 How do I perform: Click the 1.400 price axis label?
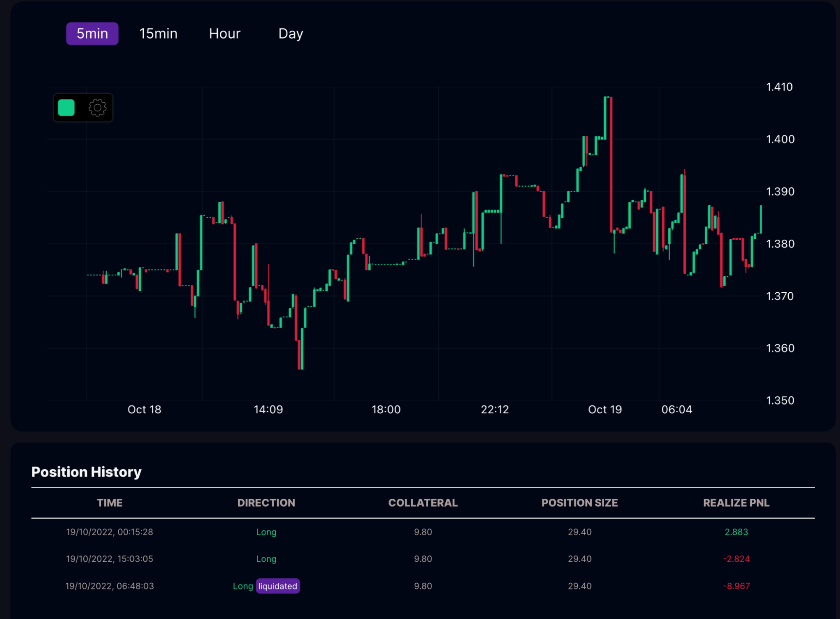pos(780,139)
